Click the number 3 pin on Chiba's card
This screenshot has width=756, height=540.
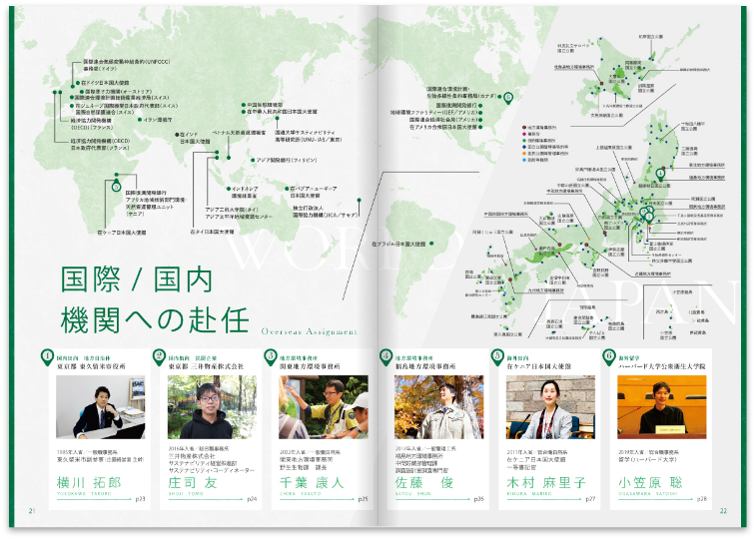pos(271,357)
